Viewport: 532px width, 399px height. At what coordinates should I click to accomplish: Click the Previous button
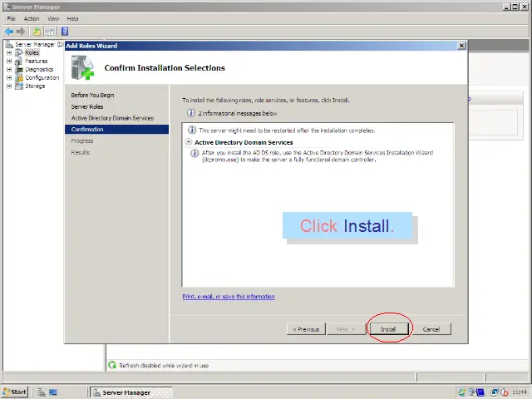coord(306,329)
